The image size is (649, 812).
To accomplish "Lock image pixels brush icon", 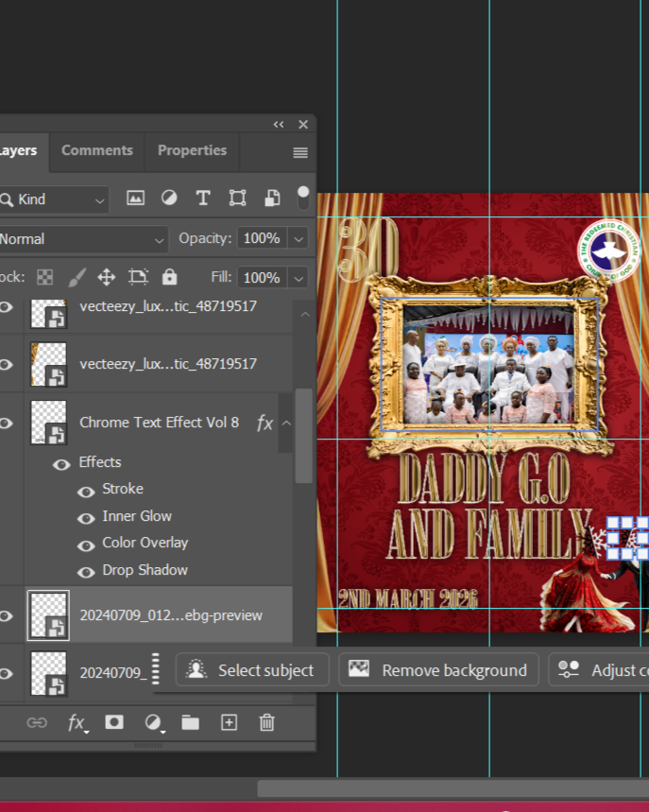I will coord(77,278).
